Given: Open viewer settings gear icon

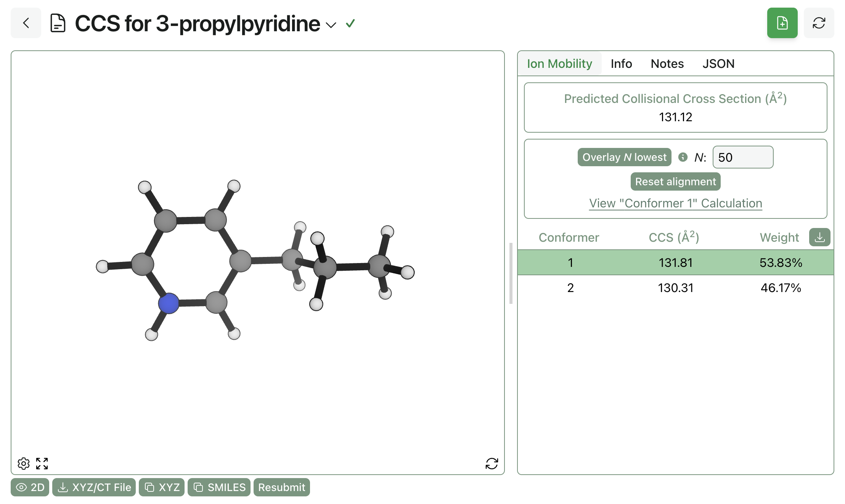Looking at the screenshot, I should coord(24,464).
